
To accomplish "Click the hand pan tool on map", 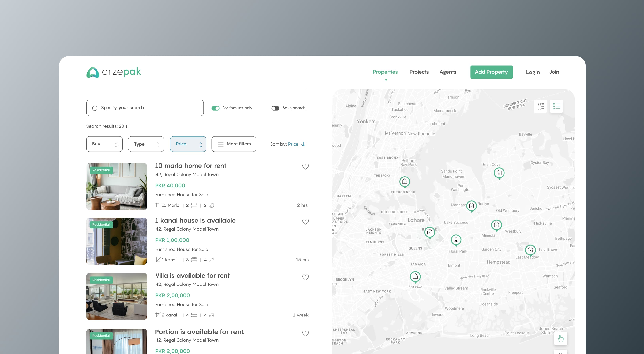I will (560, 339).
